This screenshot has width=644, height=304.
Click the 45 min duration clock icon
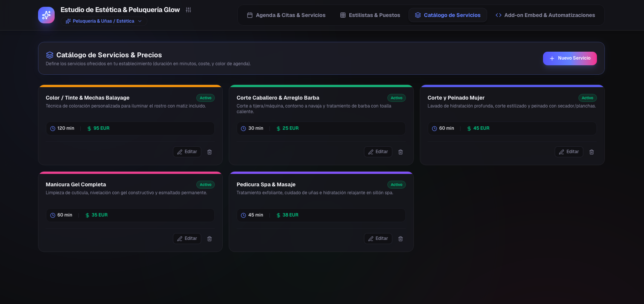click(243, 215)
